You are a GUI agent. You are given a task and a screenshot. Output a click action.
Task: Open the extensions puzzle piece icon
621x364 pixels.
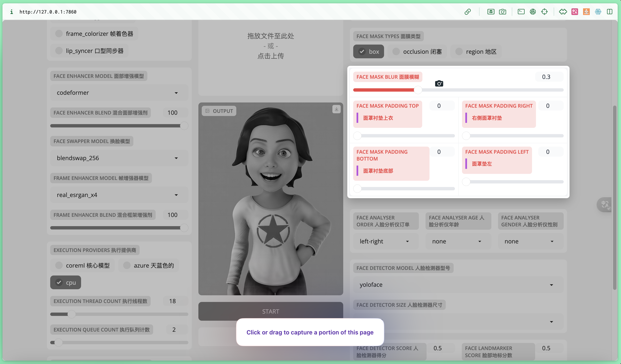tap(563, 12)
